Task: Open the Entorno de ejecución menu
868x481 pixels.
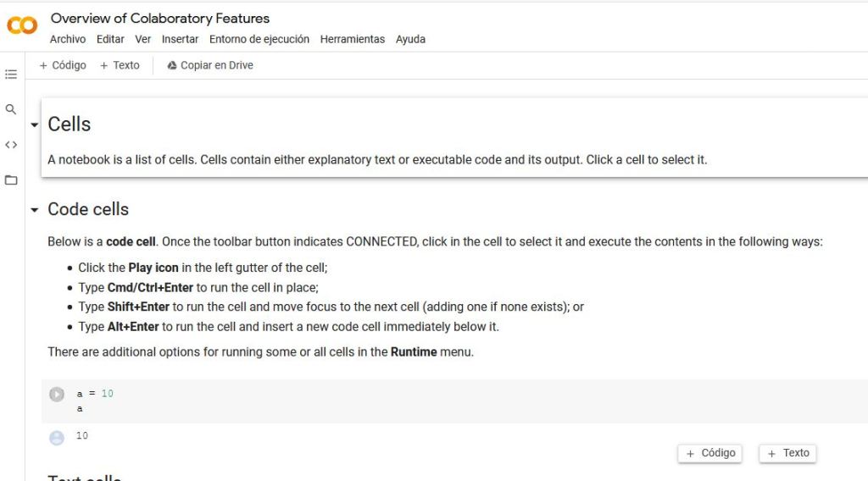Action: 259,39
